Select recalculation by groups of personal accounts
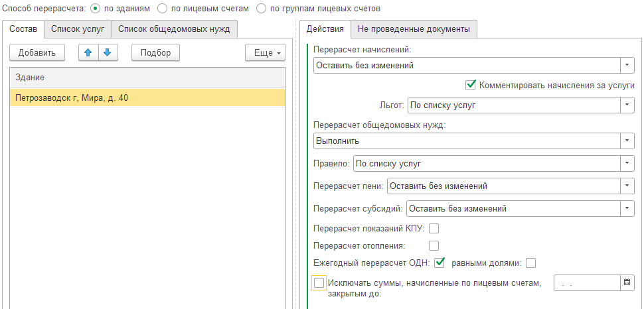The height and width of the screenshot is (309, 644). [x=261, y=8]
